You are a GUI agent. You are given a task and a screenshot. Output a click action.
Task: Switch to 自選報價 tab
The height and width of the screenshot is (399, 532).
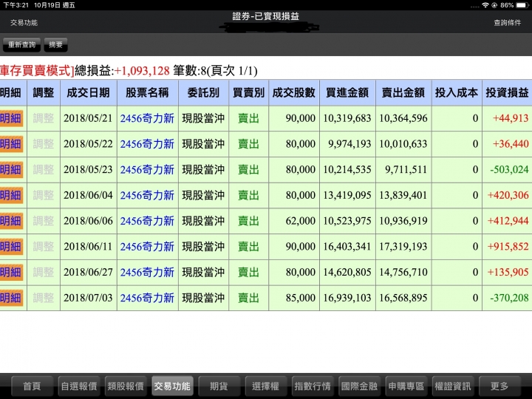point(79,386)
